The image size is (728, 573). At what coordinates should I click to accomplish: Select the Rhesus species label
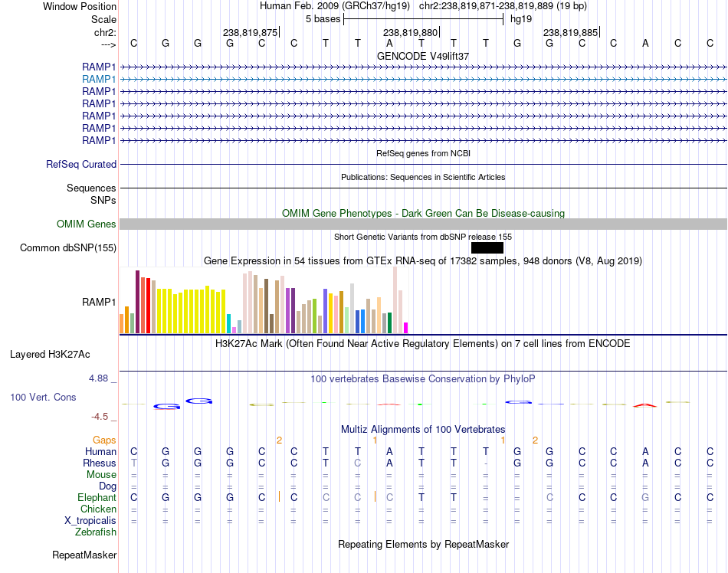[100, 463]
